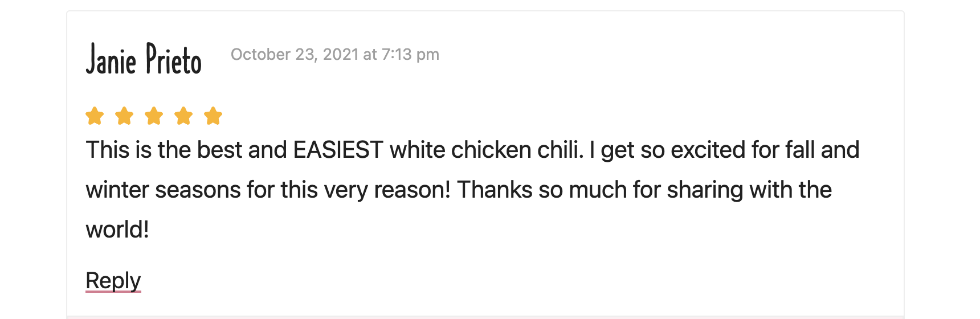The image size is (980, 319).
Task: Click the Reply link under the comment
Action: click(x=113, y=280)
